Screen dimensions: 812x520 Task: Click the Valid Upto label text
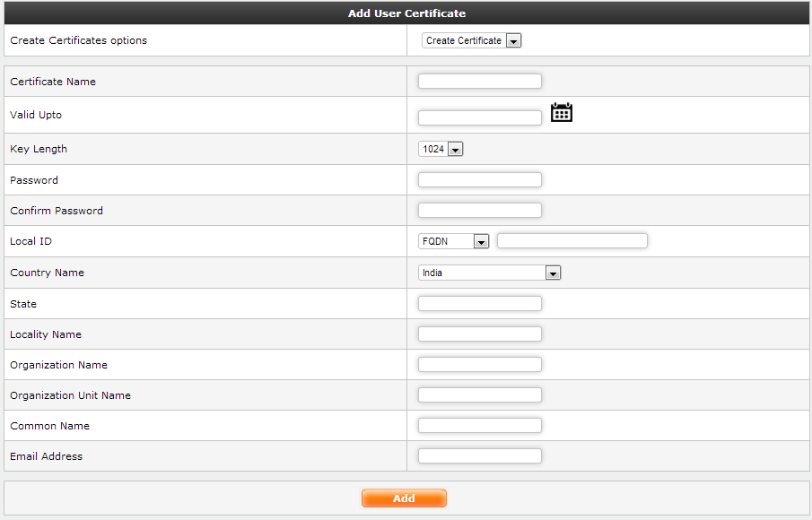(x=36, y=115)
